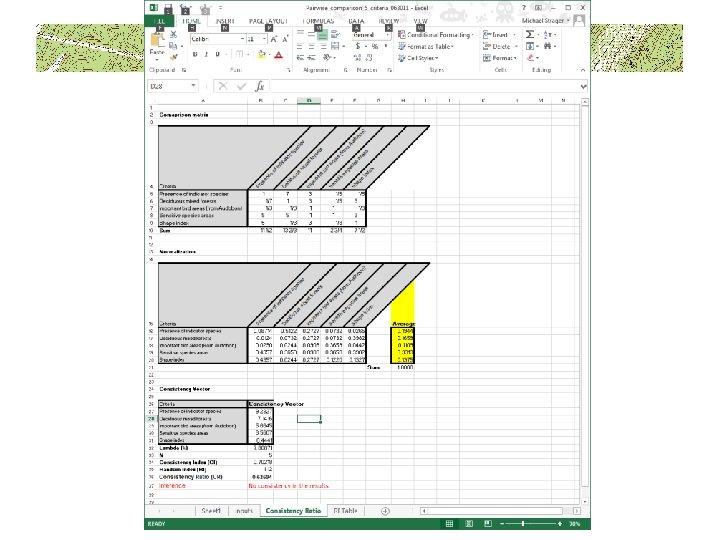Image resolution: width=720 pixels, height=540 pixels.
Task: Open the font size dropdown
Action: [x=264, y=39]
